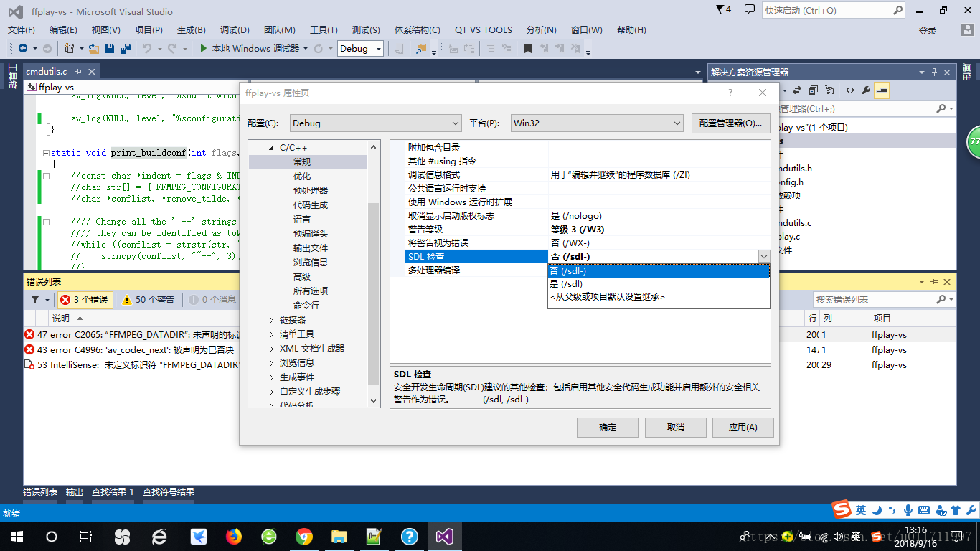
Task: Open the SDL 检查 value dropdown arrow
Action: pos(763,256)
